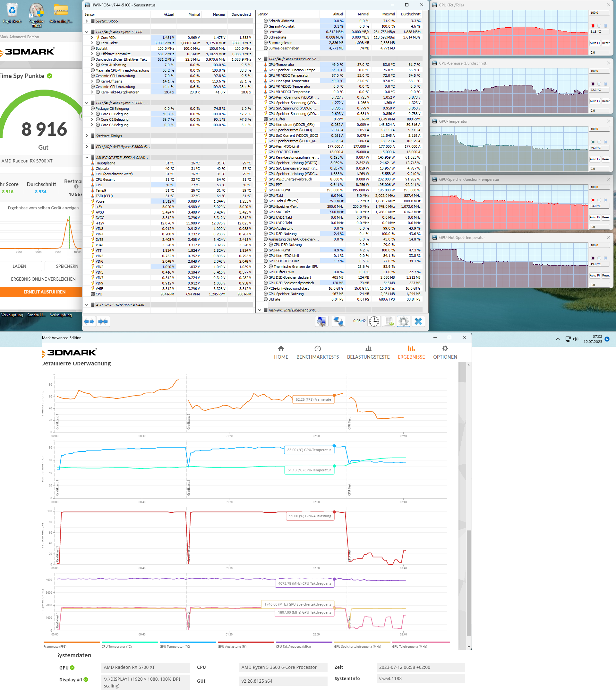Image resolution: width=616 pixels, height=691 pixels.
Task: Click the red color swatch in CPU graph
Action: pos(593,26)
